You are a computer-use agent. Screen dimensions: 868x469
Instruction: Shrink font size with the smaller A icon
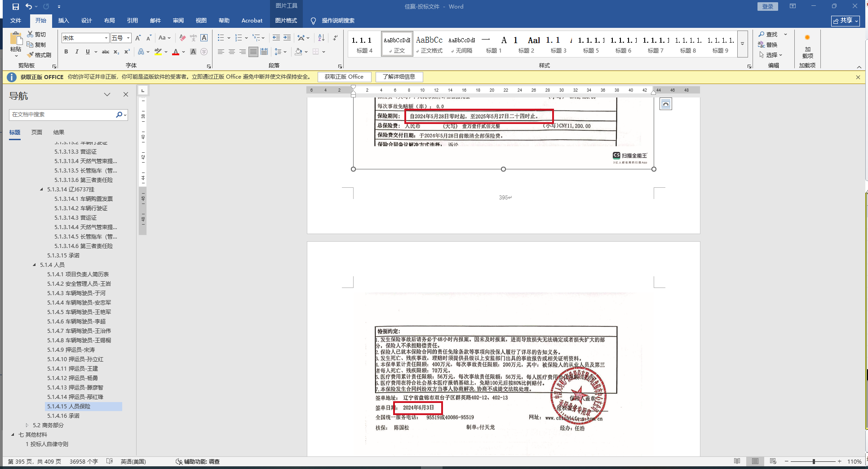pyautogui.click(x=149, y=38)
